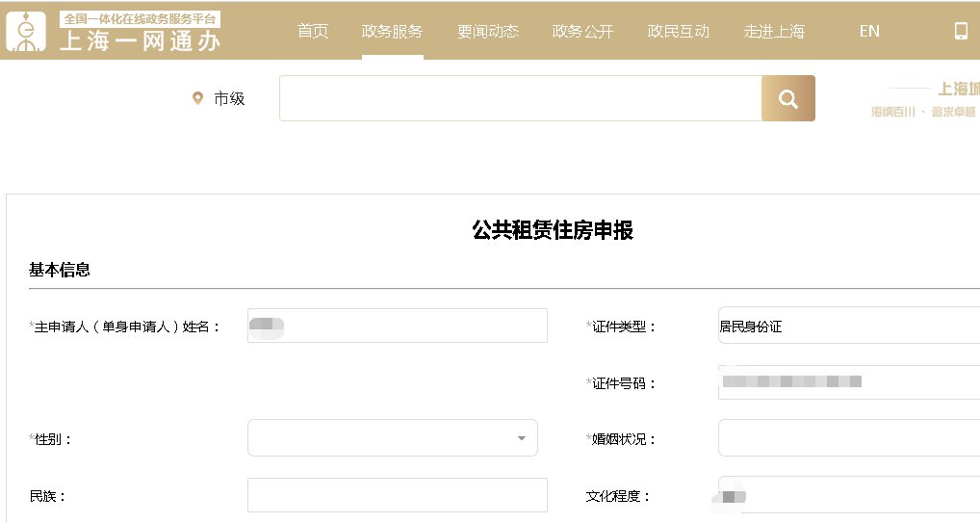Select 要闻动态 in the navigation bar
Image resolution: width=980 pixels, height=523 pixels.
click(x=488, y=31)
